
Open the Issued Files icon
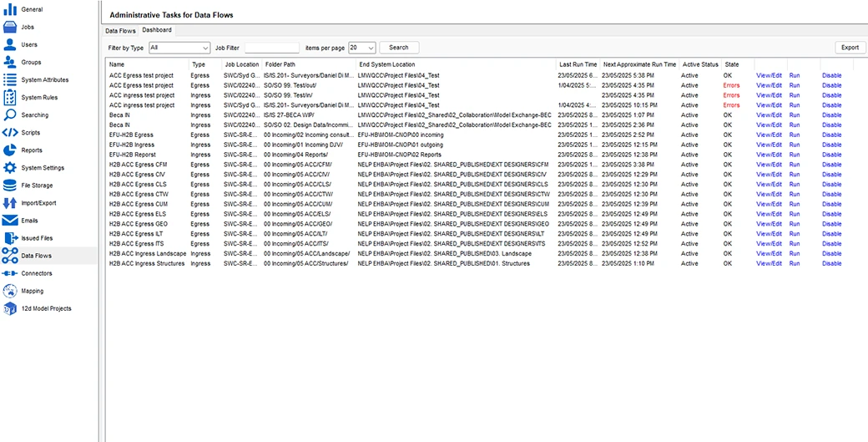pyautogui.click(x=10, y=238)
